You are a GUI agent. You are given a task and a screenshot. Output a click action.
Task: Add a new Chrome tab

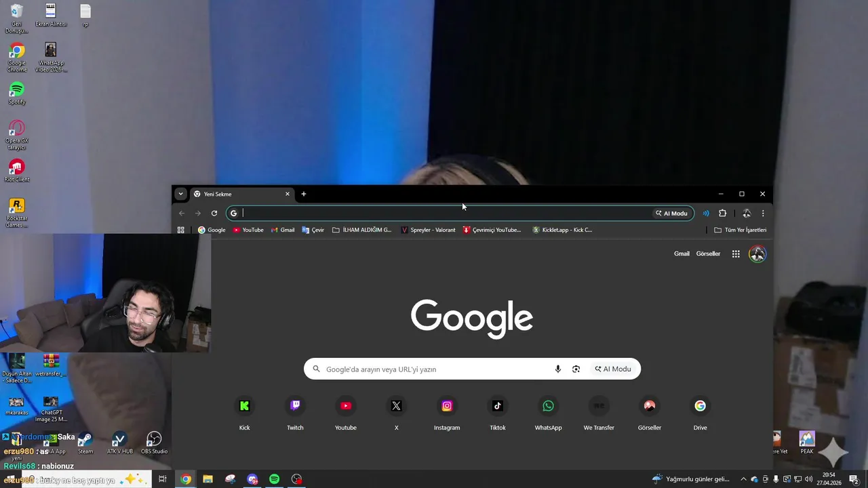304,194
